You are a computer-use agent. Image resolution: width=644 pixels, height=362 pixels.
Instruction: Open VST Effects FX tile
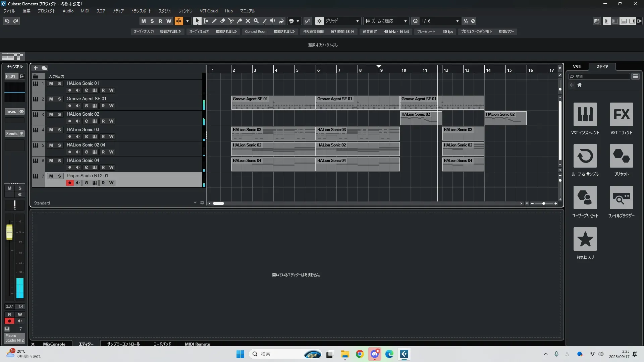[x=621, y=114]
